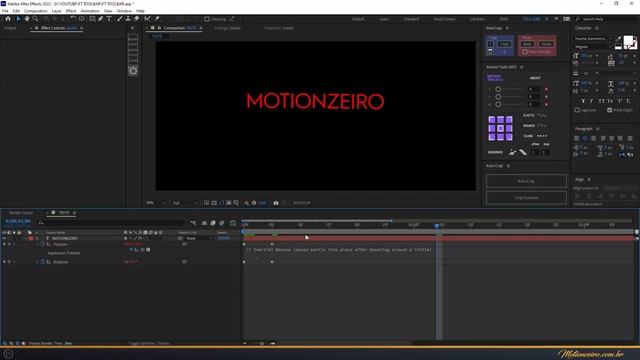Click the Ease button in EaseCopy Copy section
The image size is (640, 360).
coord(504,44)
